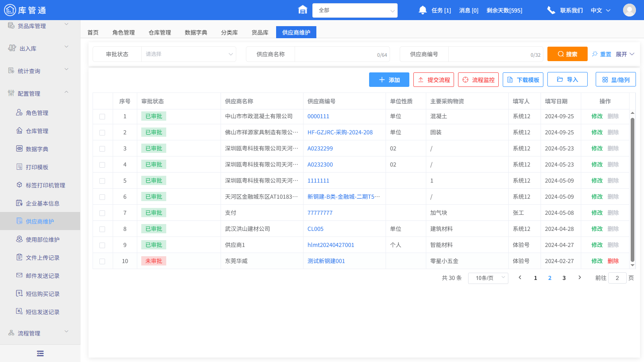Collapse the 配置管理 sidebar menu
The image size is (644, 362).
[66, 93]
